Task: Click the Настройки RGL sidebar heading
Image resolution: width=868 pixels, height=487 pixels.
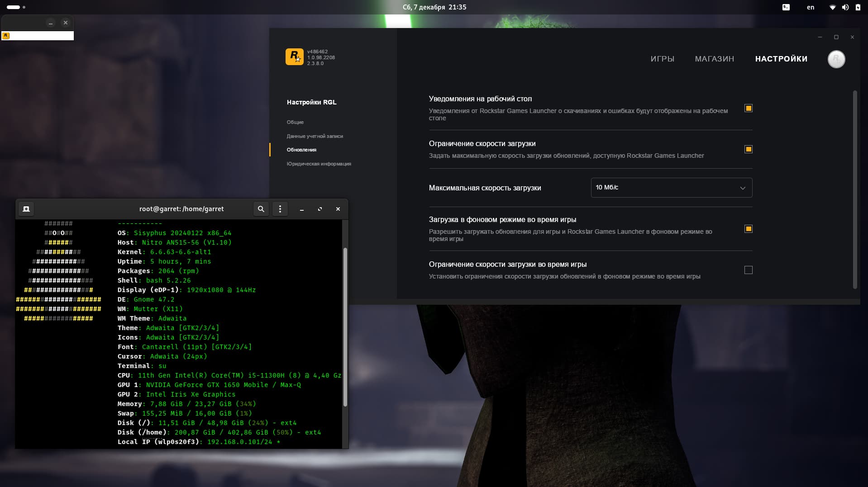Action: pyautogui.click(x=311, y=102)
